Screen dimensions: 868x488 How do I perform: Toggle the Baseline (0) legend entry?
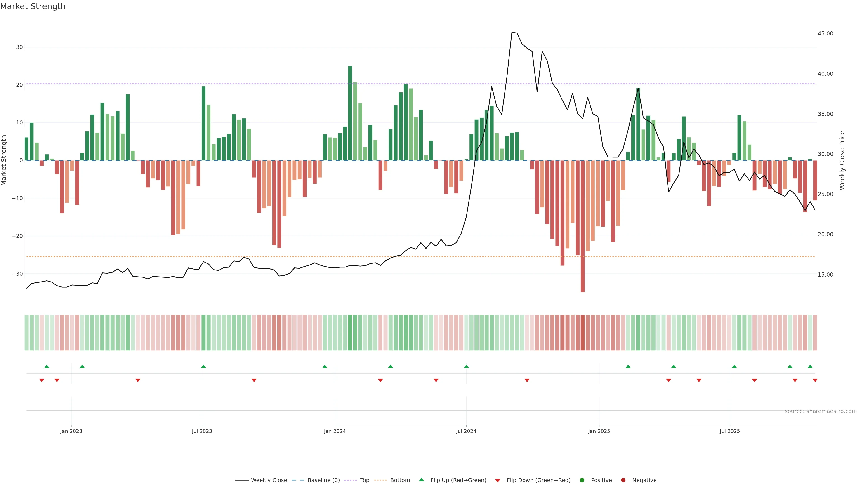tap(323, 480)
